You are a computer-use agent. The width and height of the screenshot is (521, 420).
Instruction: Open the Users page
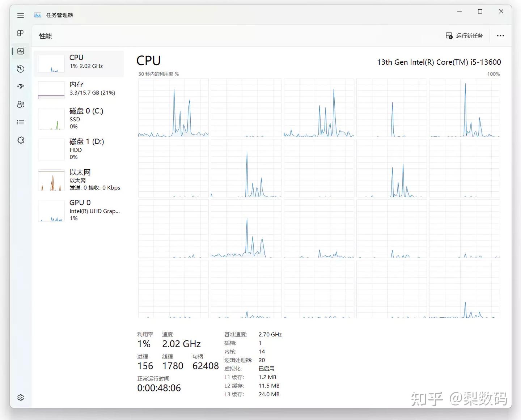[20, 104]
